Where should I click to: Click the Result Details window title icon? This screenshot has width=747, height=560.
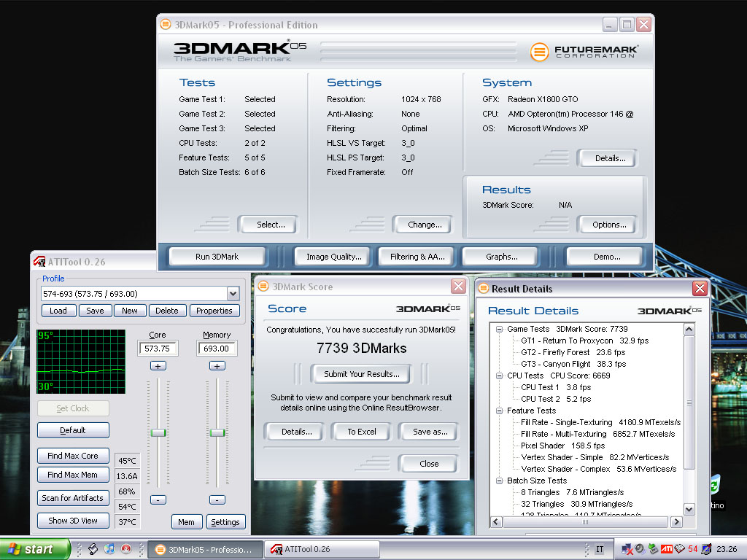point(484,288)
